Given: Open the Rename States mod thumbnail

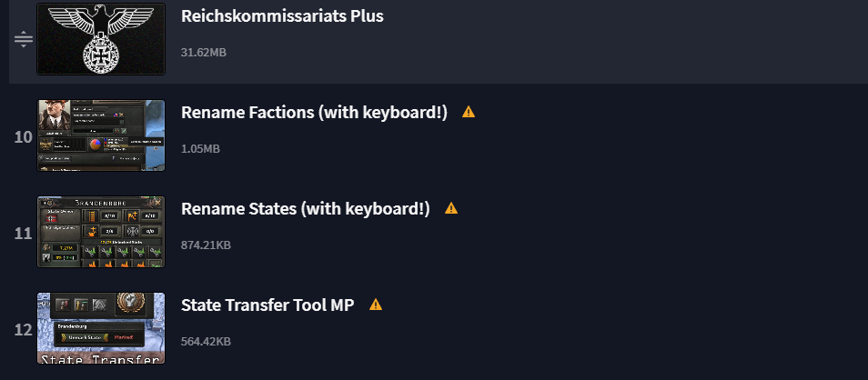Looking at the screenshot, I should point(101,232).
